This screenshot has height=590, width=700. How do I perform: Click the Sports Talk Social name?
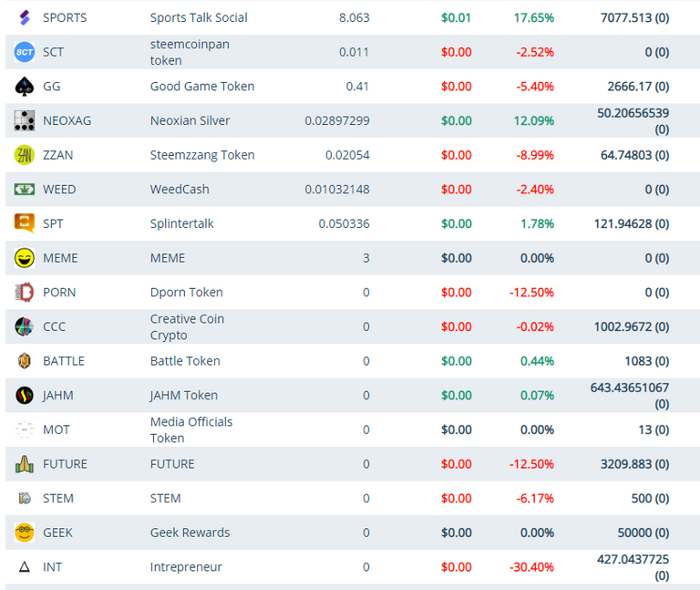click(199, 18)
